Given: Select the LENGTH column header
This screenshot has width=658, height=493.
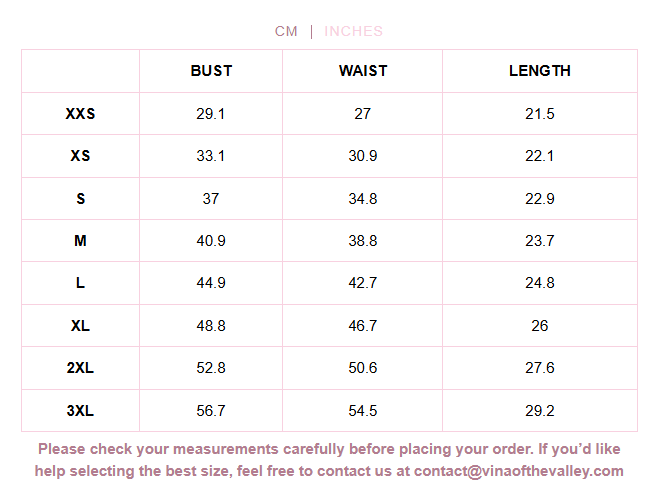Looking at the screenshot, I should (540, 71).
